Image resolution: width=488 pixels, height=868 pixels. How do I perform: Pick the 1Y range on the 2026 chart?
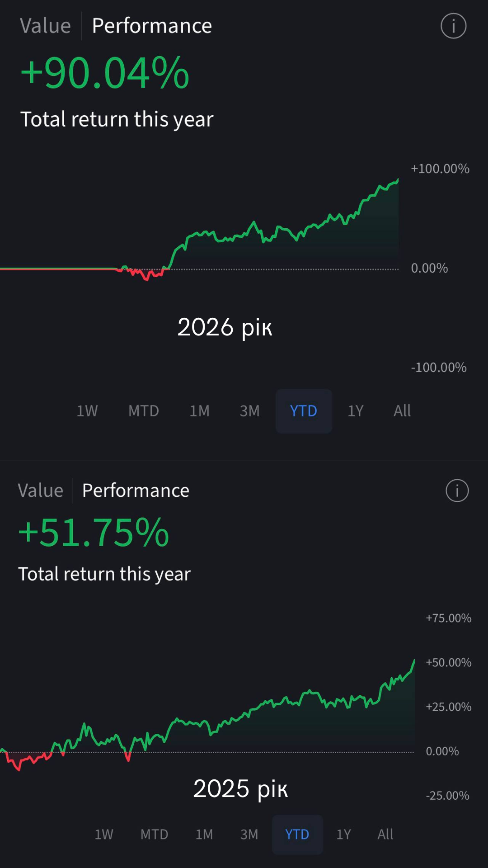[x=356, y=411]
